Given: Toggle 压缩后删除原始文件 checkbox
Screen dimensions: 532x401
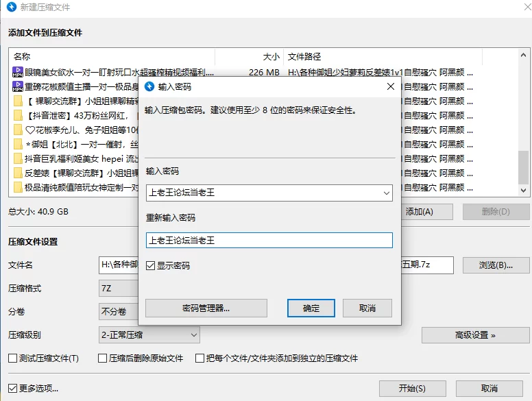Looking at the screenshot, I should pos(103,359).
